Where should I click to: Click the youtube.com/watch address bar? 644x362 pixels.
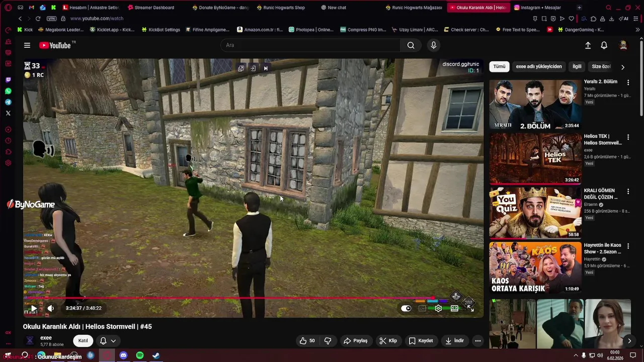[97, 19]
